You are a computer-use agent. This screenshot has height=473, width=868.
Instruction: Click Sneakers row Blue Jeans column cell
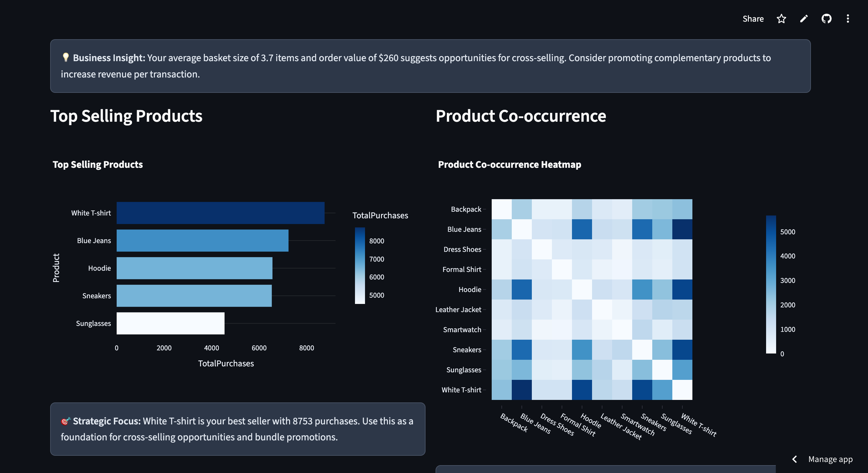click(x=521, y=350)
